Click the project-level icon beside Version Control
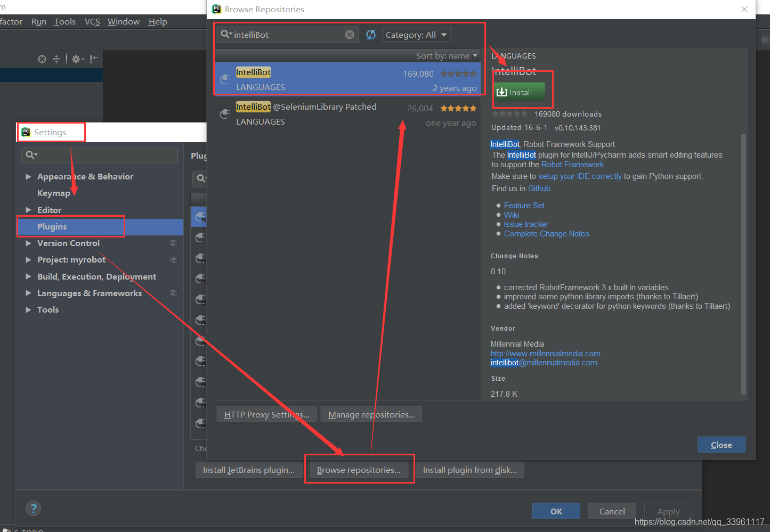 pos(173,243)
